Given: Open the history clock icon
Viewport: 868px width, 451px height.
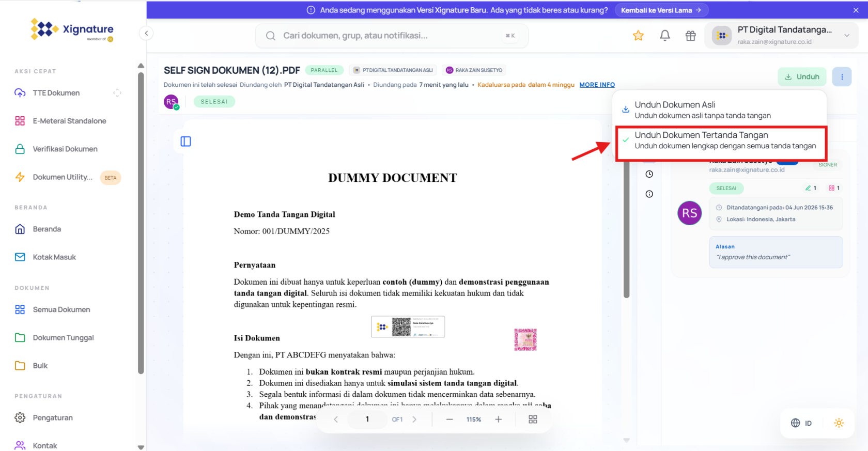Looking at the screenshot, I should coord(649,174).
